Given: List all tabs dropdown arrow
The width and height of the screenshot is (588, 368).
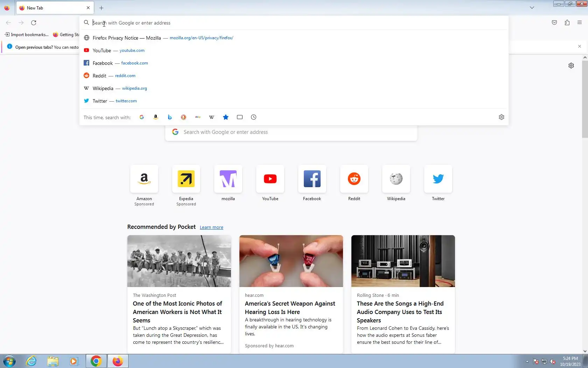Looking at the screenshot, I should pyautogui.click(x=532, y=8).
